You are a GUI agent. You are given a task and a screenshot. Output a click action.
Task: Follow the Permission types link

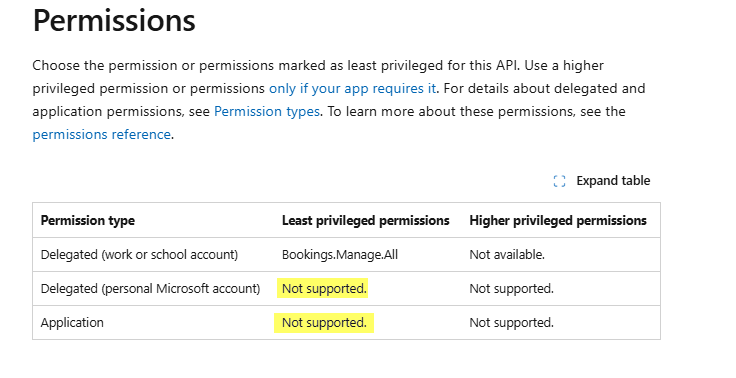(267, 111)
